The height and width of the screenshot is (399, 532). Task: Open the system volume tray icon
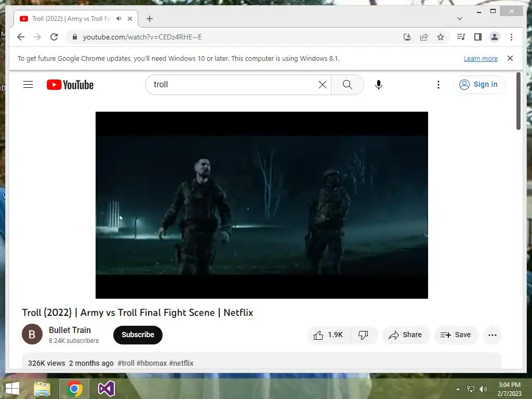point(483,389)
